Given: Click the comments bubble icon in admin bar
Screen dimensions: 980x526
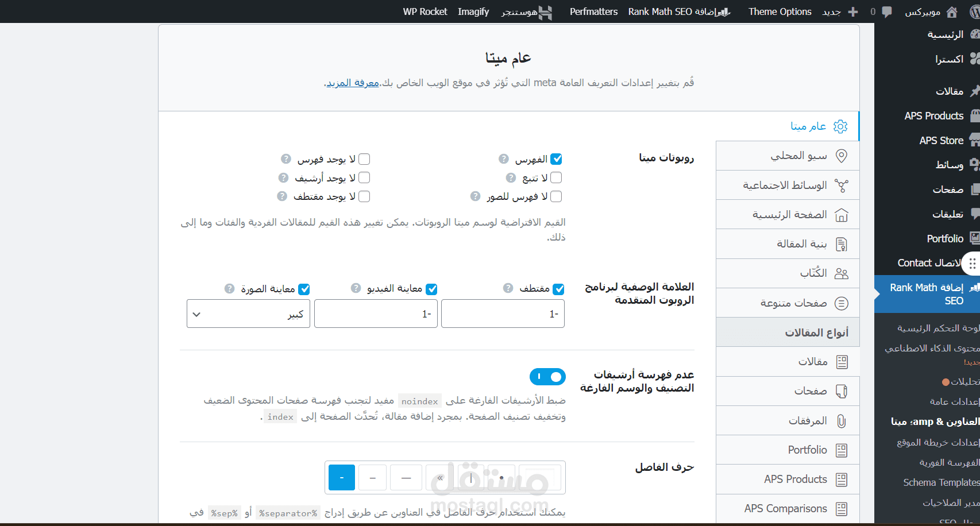Looking at the screenshot, I should click(x=887, y=11).
